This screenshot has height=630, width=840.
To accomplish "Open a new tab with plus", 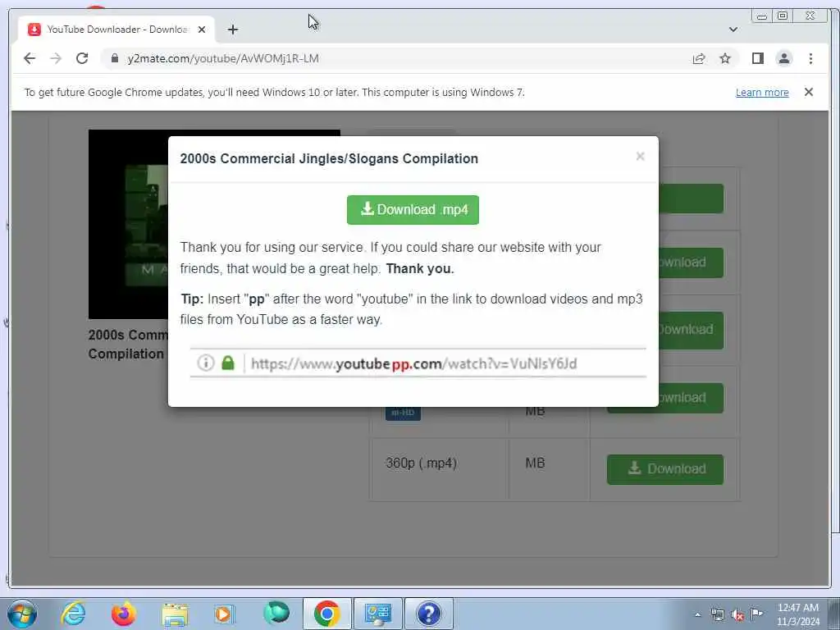I will click(x=232, y=30).
